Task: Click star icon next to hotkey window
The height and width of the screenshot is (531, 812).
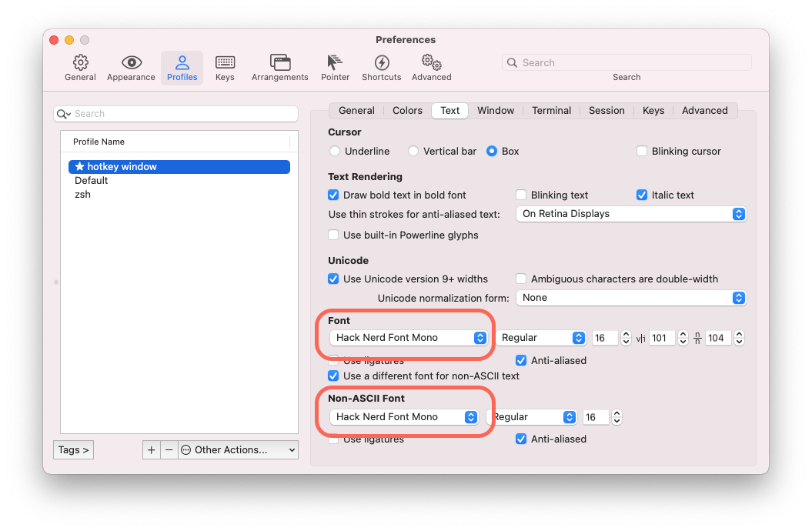Action: pyautogui.click(x=80, y=167)
